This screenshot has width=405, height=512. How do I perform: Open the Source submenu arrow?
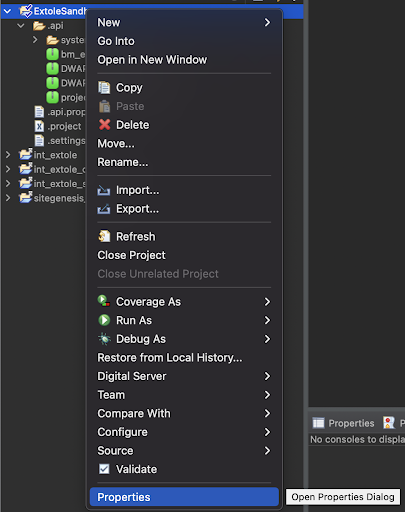click(267, 451)
